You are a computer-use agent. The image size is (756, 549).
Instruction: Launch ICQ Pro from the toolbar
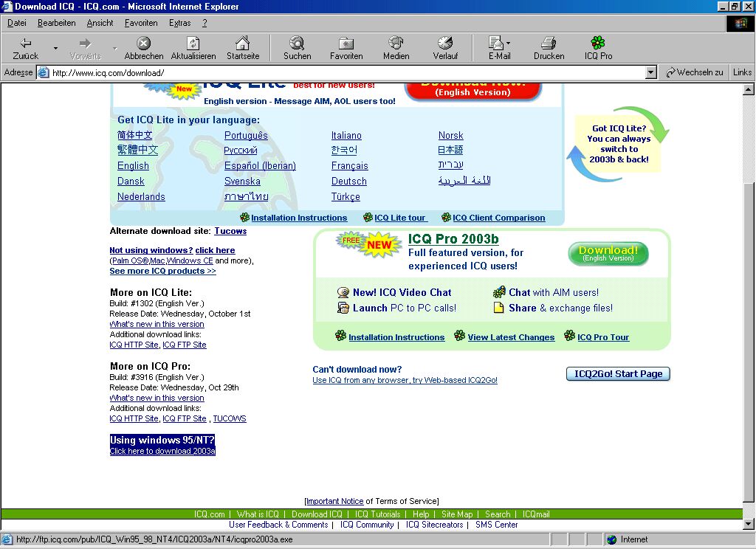click(598, 49)
